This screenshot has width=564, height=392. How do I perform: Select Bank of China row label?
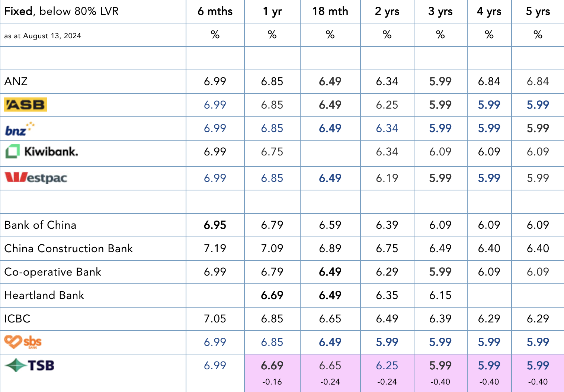(40, 225)
